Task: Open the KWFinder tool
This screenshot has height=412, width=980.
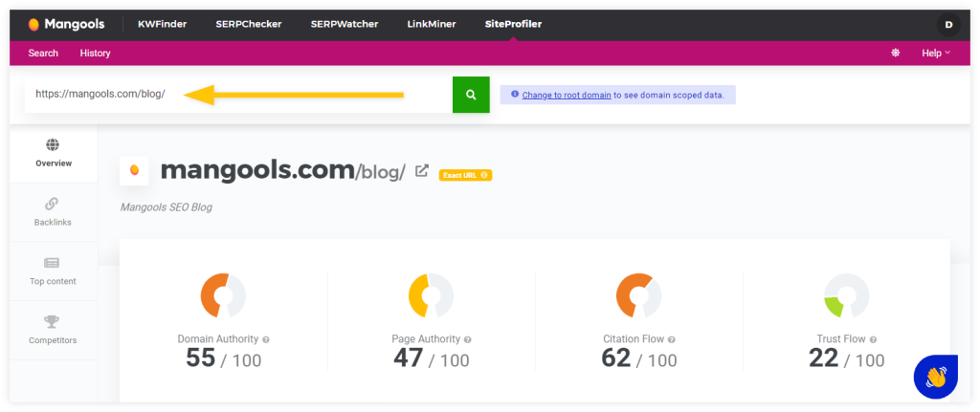Action: (x=163, y=24)
